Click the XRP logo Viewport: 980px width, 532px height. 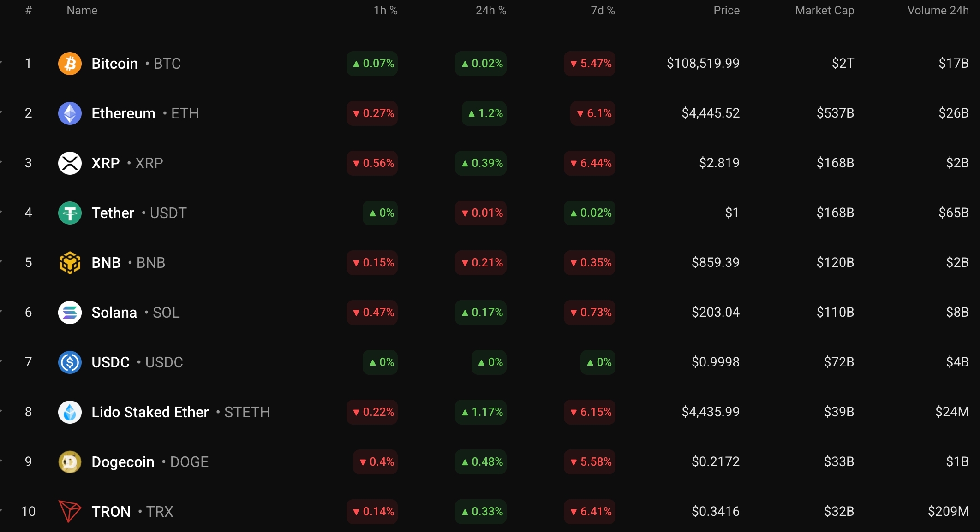[x=70, y=163]
